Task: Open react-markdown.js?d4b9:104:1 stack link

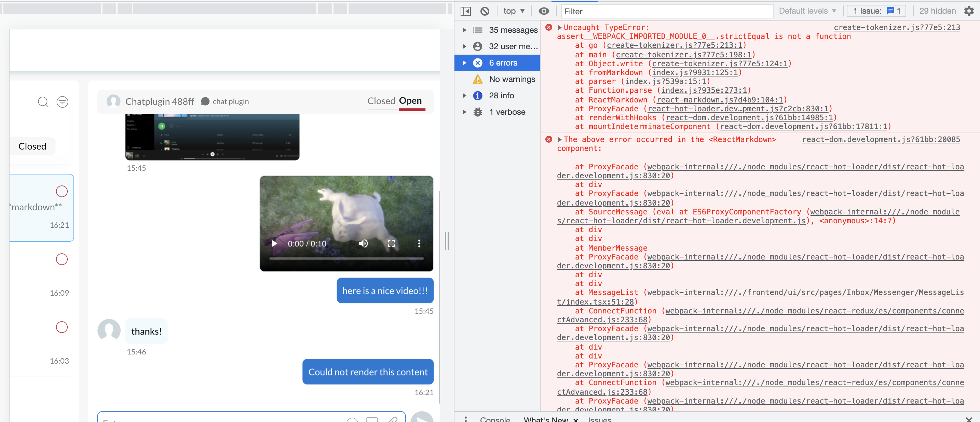Action: 720,100
